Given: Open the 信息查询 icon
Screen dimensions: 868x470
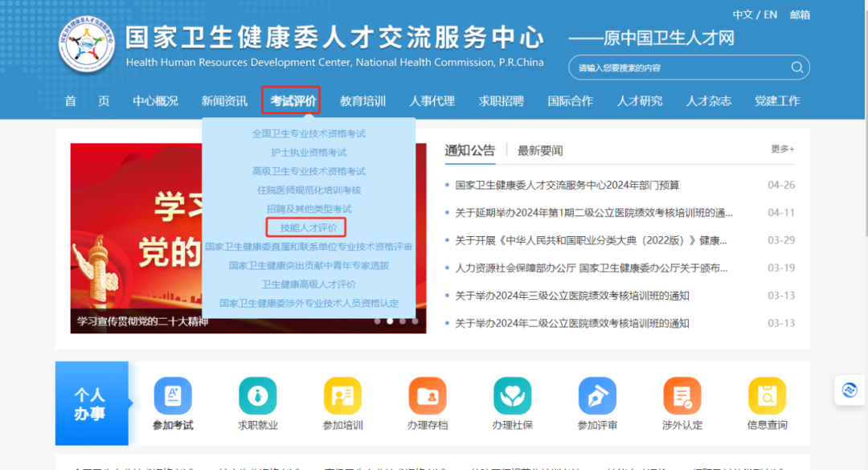Looking at the screenshot, I should pos(767,395).
